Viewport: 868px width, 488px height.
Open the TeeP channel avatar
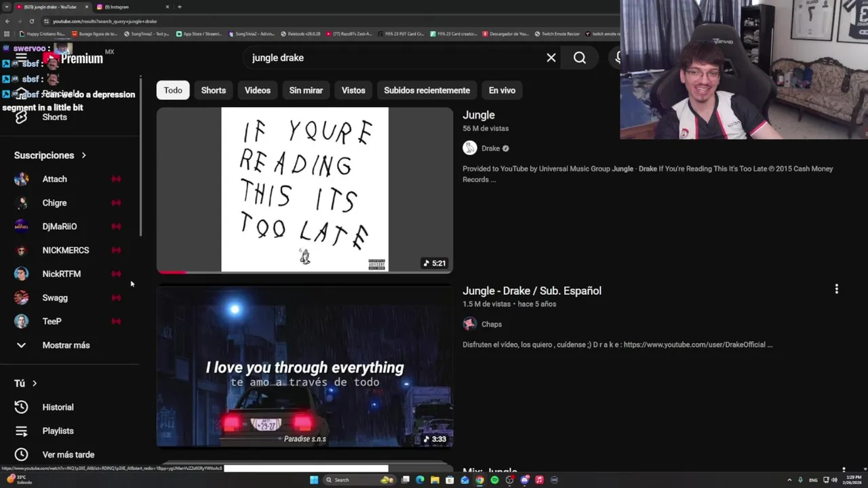point(22,321)
